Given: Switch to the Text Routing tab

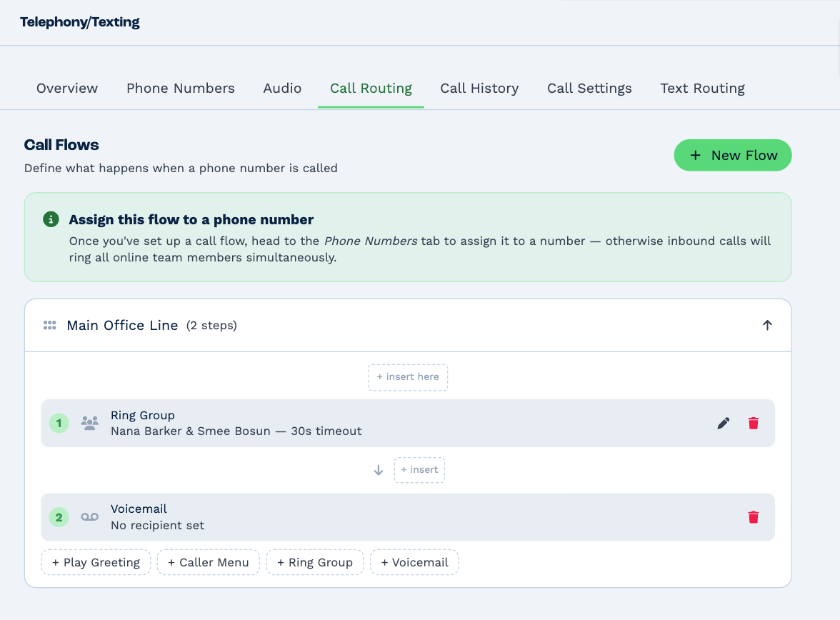Looking at the screenshot, I should coord(702,89).
